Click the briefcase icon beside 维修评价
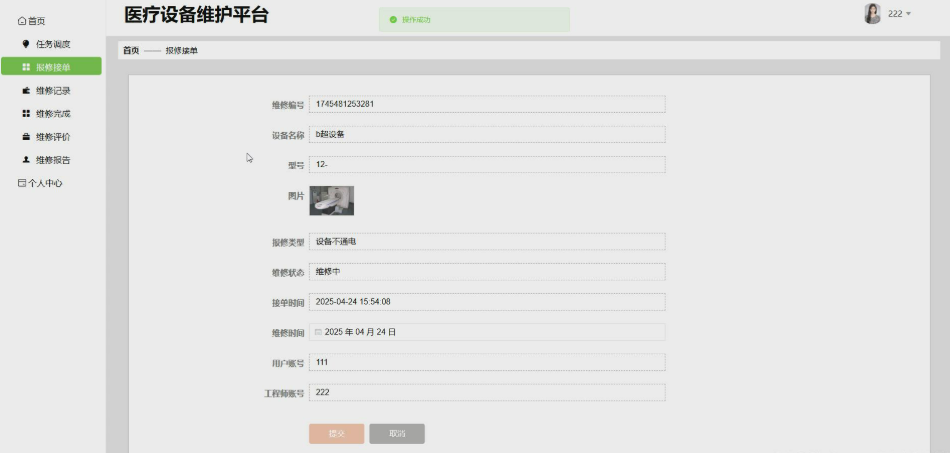This screenshot has width=950, height=453. pyautogui.click(x=26, y=137)
